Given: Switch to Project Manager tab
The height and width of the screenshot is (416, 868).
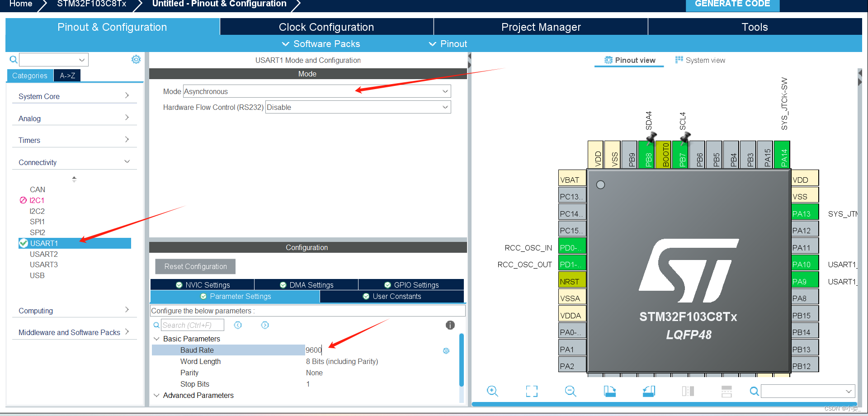Looking at the screenshot, I should click(x=541, y=27).
